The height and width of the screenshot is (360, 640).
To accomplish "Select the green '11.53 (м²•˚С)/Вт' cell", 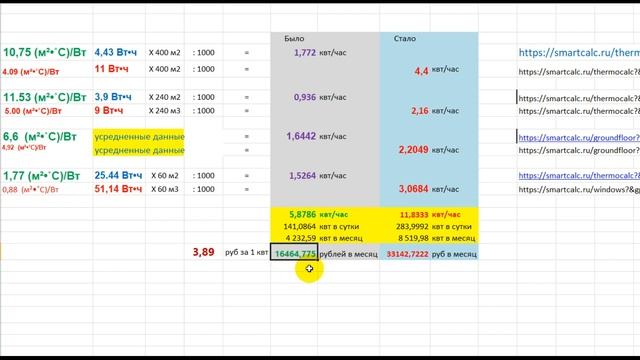I will coord(44,97).
